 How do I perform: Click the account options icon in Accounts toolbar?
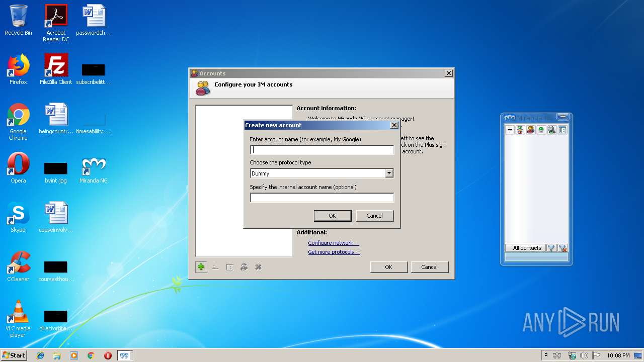point(229,267)
